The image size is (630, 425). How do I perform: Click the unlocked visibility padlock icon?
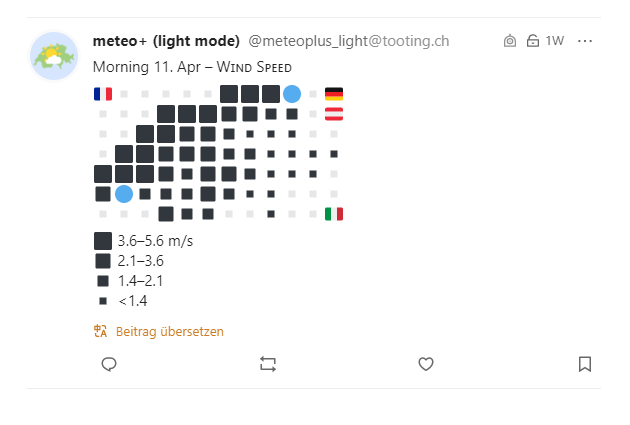[532, 41]
